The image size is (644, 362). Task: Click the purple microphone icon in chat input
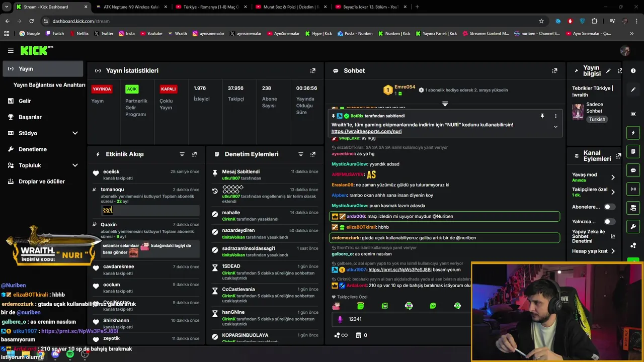tap(340, 319)
